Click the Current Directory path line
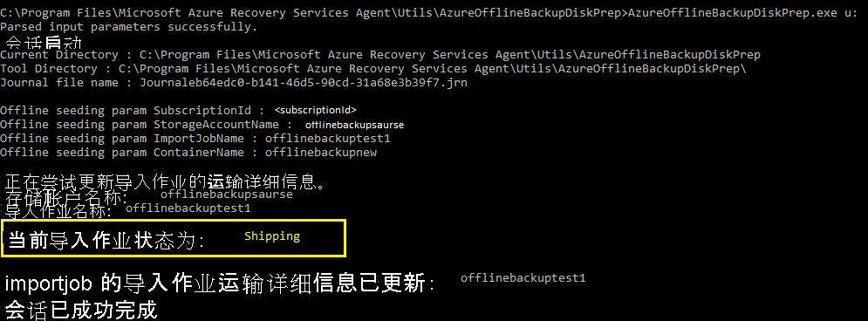The height and width of the screenshot is (321, 868). (380, 55)
